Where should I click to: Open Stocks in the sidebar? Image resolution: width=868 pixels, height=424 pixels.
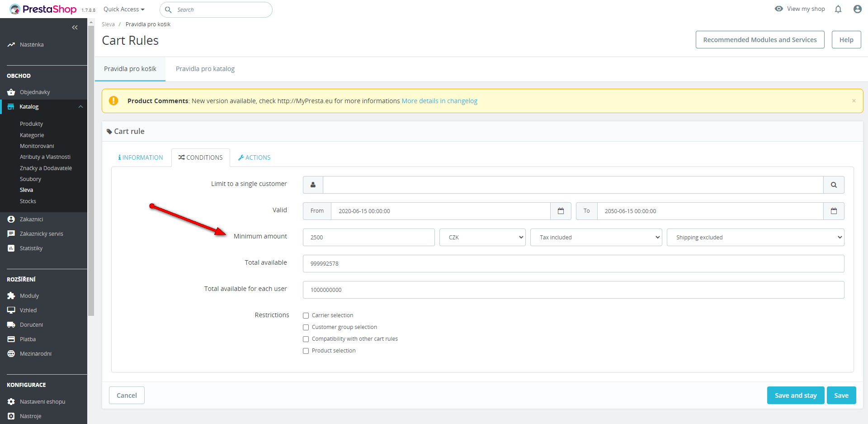28,201
